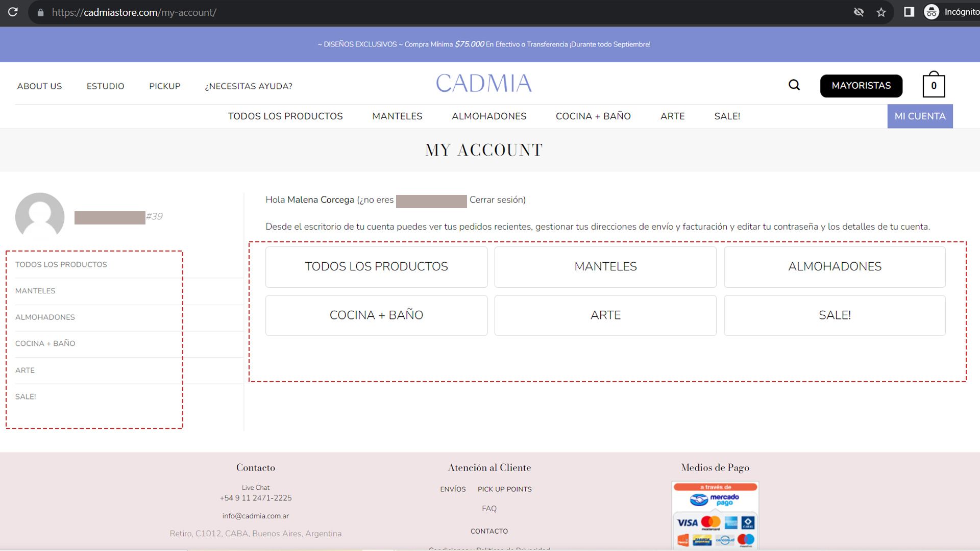The height and width of the screenshot is (551, 980).
Task: Click the ALMOHADONES card button
Action: (835, 267)
